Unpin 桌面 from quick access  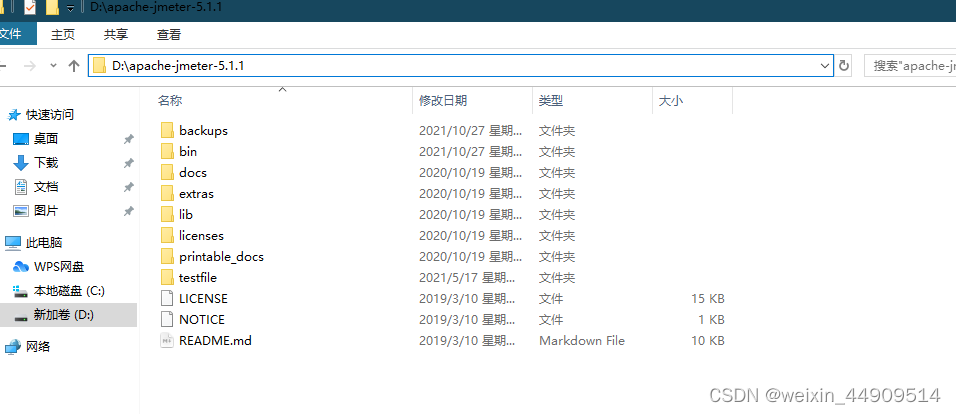(129, 139)
